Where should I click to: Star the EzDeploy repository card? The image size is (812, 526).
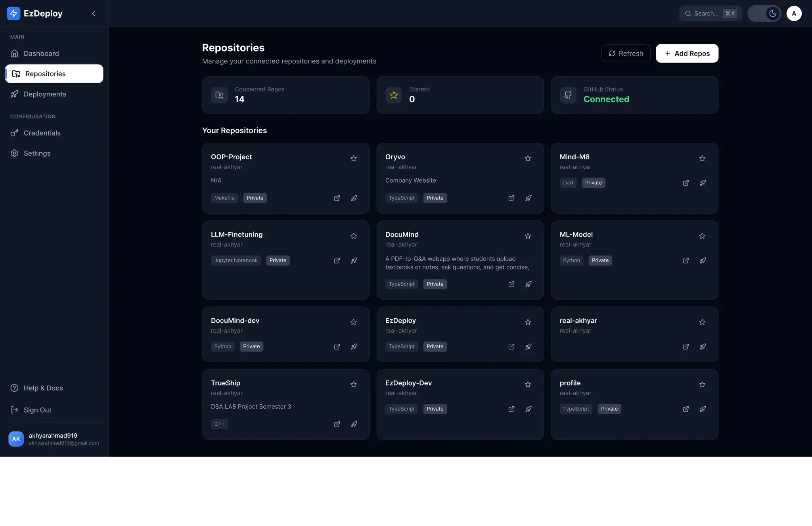point(528,322)
